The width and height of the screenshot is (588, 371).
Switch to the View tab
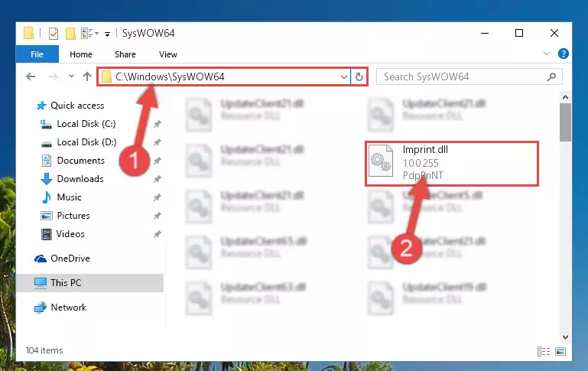168,54
